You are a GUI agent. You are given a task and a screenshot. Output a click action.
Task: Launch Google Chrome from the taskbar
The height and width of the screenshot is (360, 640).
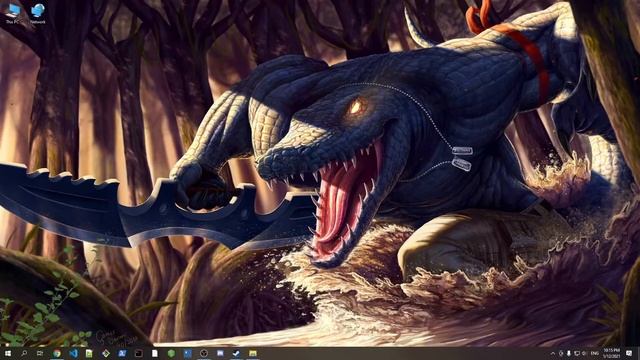pos(57,353)
